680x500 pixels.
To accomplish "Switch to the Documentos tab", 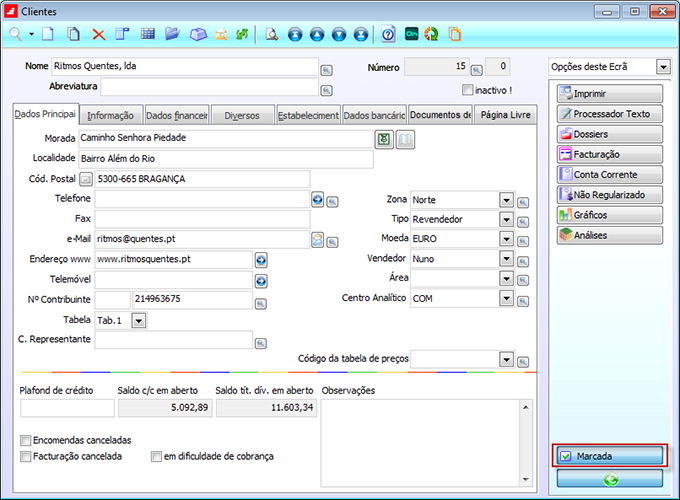I will [x=440, y=115].
